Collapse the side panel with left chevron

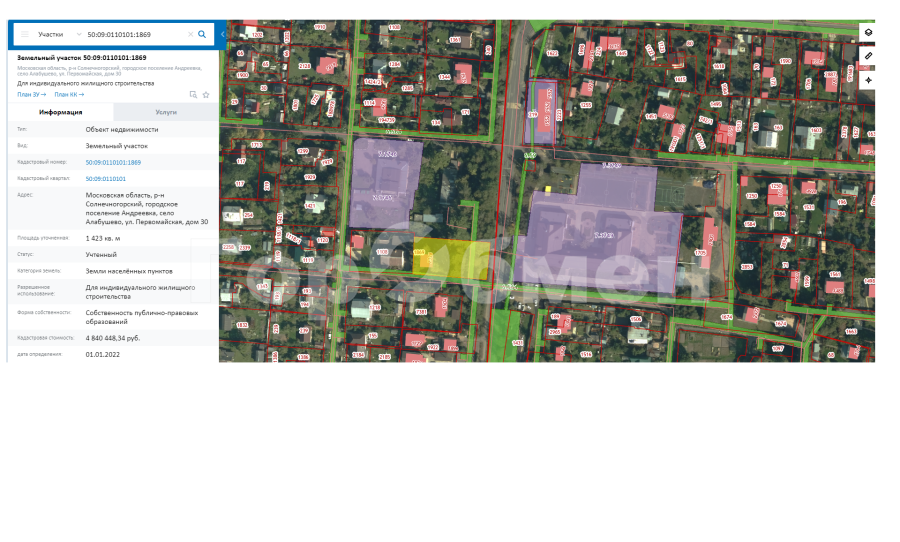pyautogui.click(x=223, y=34)
